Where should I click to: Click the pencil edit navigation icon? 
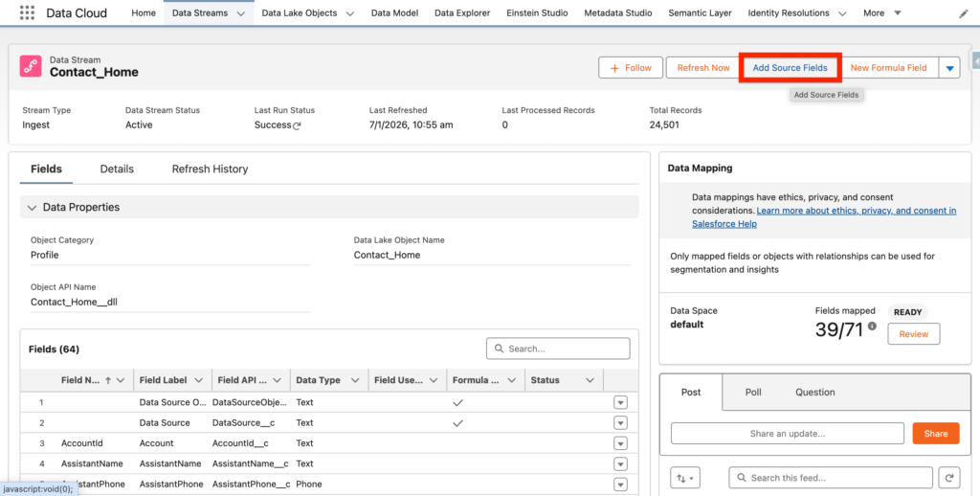963,14
